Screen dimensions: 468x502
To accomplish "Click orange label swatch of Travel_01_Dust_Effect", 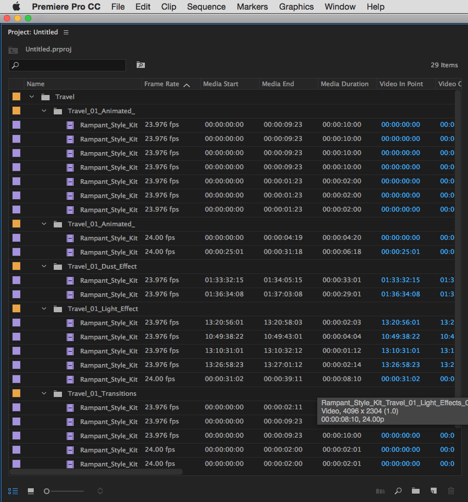I will 16,266.
